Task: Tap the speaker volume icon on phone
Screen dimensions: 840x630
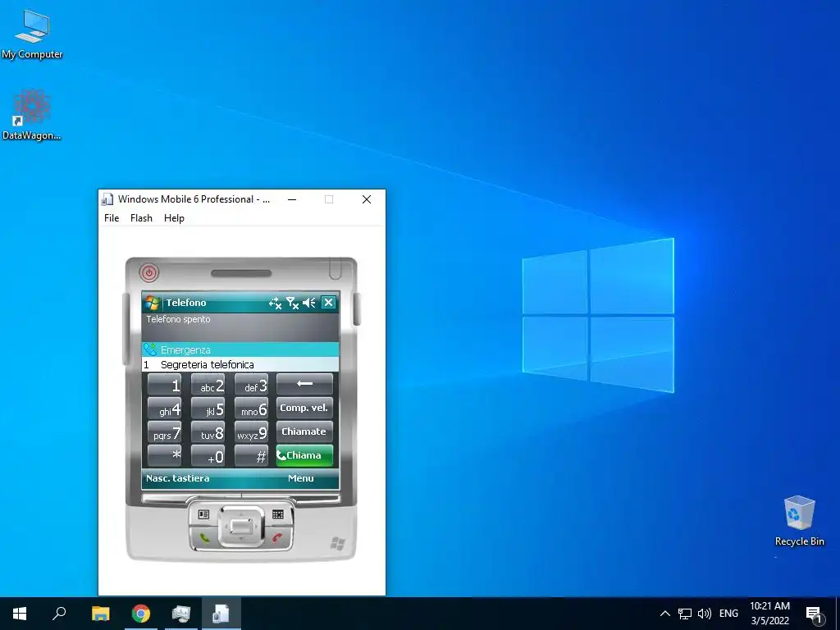Action: click(x=309, y=304)
